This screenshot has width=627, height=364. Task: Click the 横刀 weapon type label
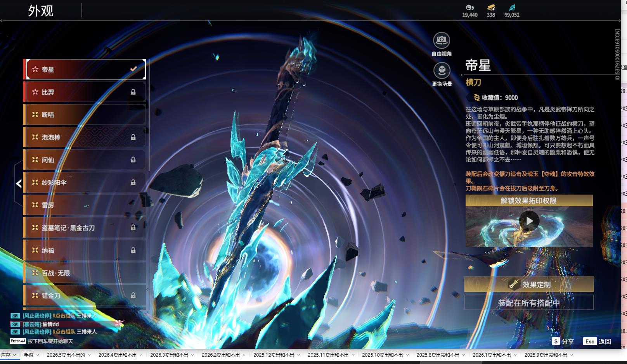(473, 82)
